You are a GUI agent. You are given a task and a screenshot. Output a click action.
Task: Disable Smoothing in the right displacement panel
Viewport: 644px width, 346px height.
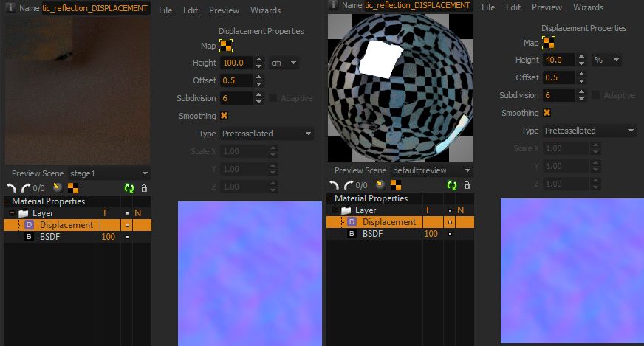547,113
